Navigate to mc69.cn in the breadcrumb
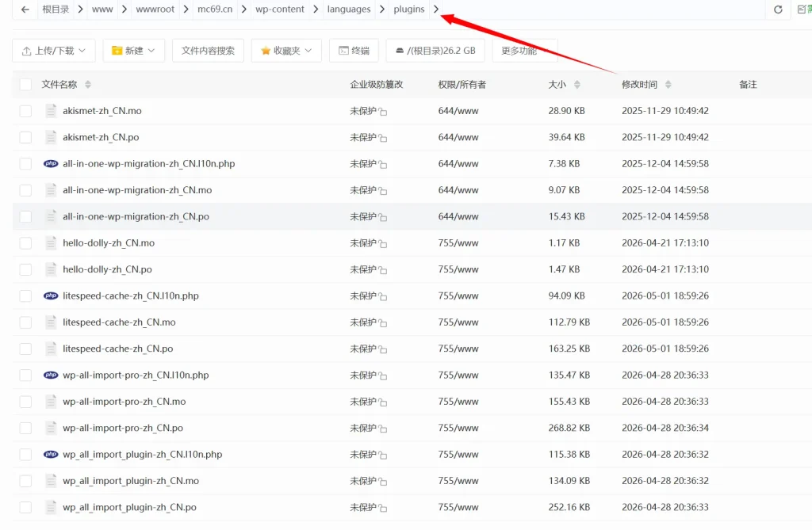The image size is (812, 530). click(215, 10)
